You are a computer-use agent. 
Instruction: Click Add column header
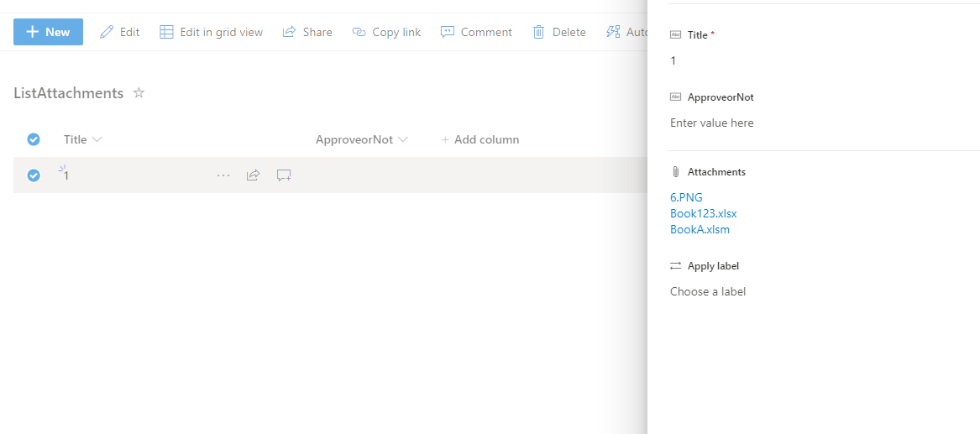480,139
